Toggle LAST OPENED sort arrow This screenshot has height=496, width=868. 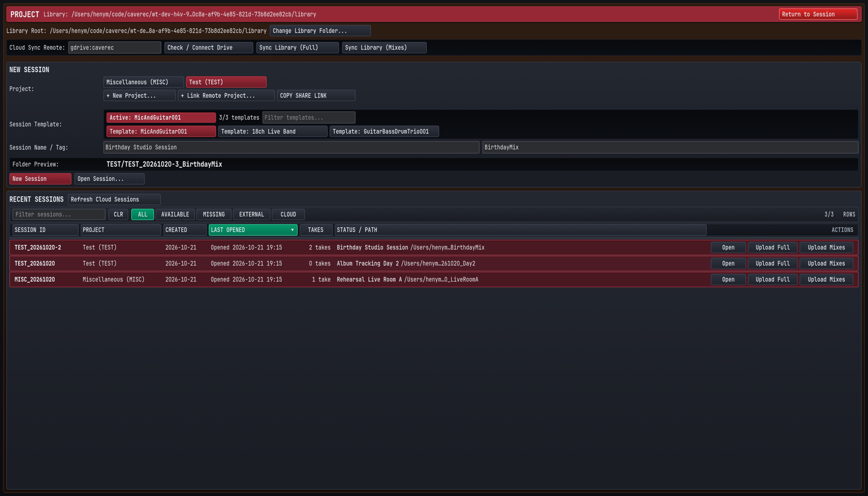pyautogui.click(x=292, y=230)
